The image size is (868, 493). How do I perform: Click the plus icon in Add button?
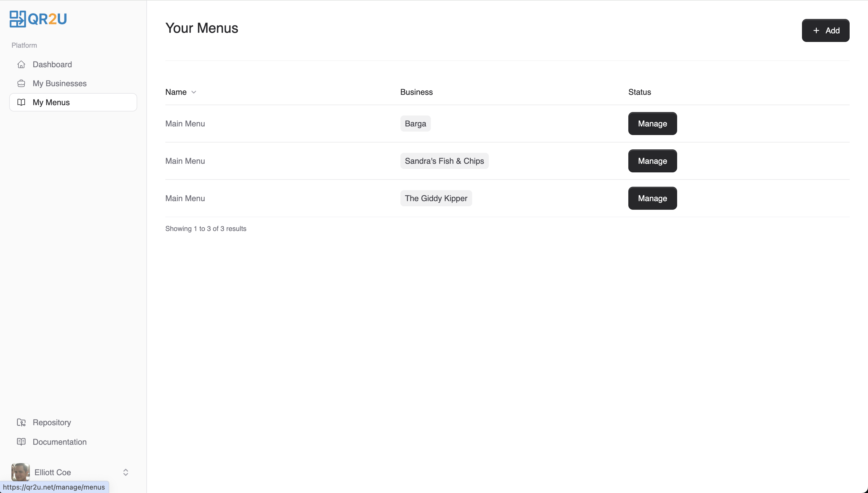point(816,30)
